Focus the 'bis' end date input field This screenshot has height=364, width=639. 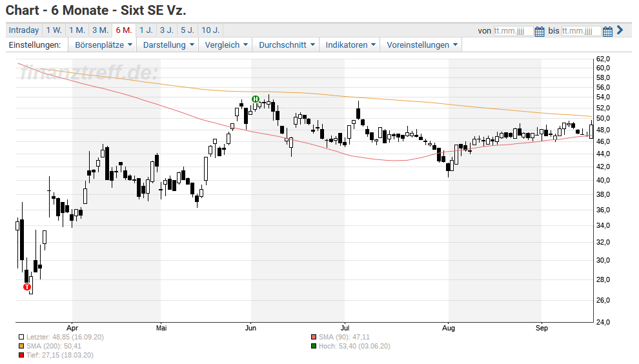[x=581, y=31]
